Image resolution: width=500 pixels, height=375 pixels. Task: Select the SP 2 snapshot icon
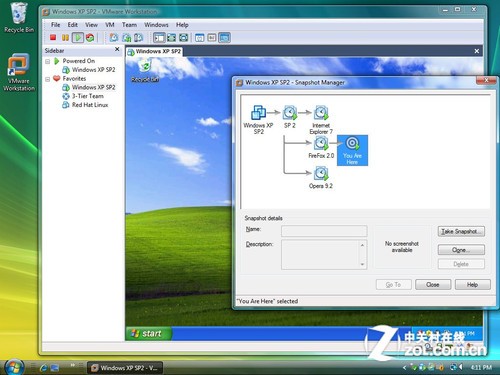[290, 113]
